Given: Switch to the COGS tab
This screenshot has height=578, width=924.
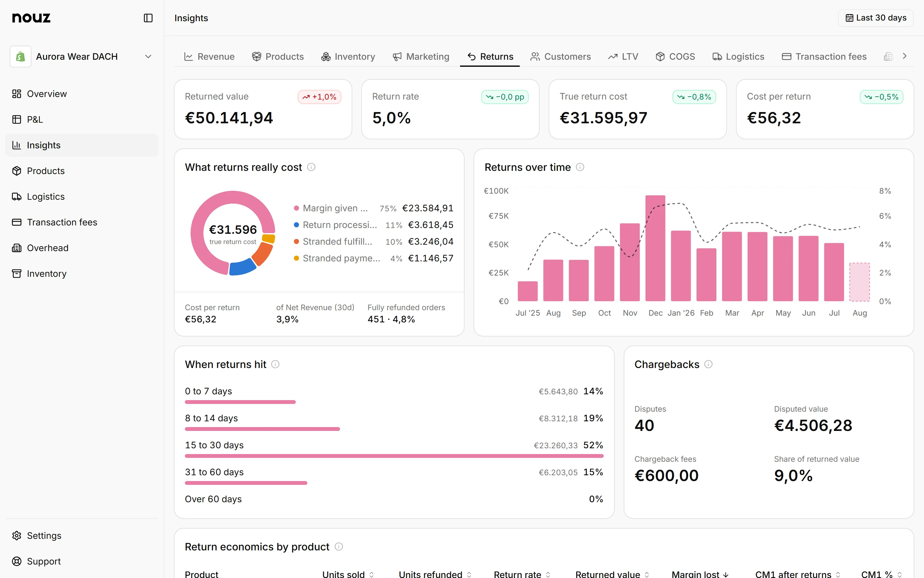Looking at the screenshot, I should 675,57.
